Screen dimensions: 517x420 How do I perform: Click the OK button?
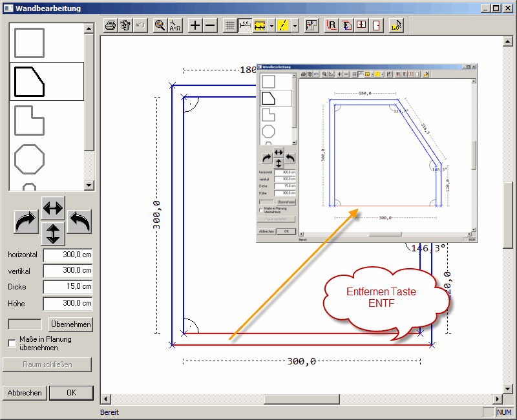click(x=71, y=393)
